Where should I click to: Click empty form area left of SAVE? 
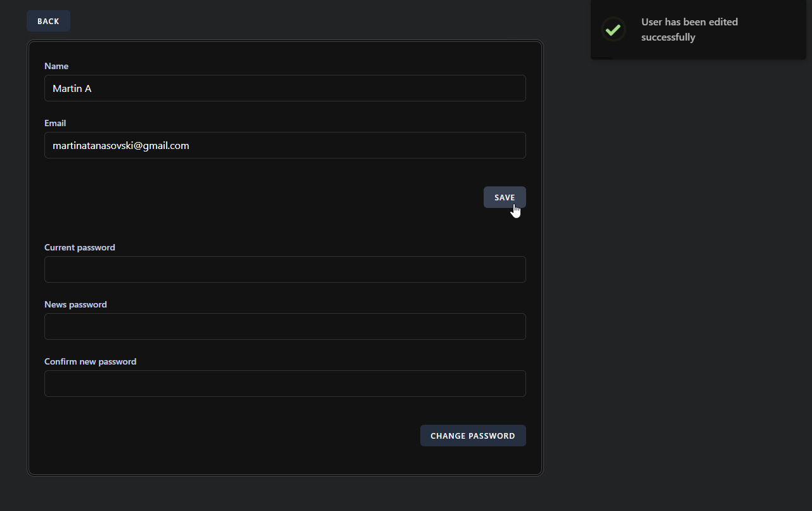pos(254,197)
